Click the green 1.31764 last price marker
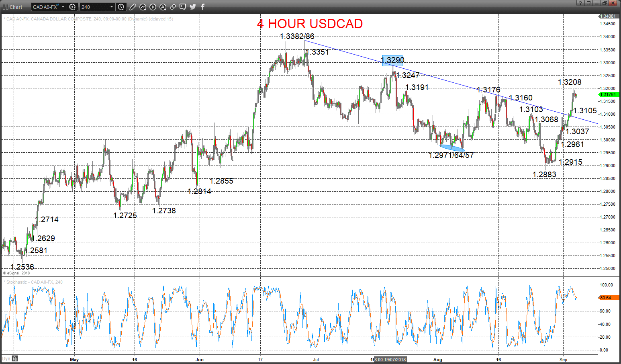This screenshot has height=364, width=621. 609,94
